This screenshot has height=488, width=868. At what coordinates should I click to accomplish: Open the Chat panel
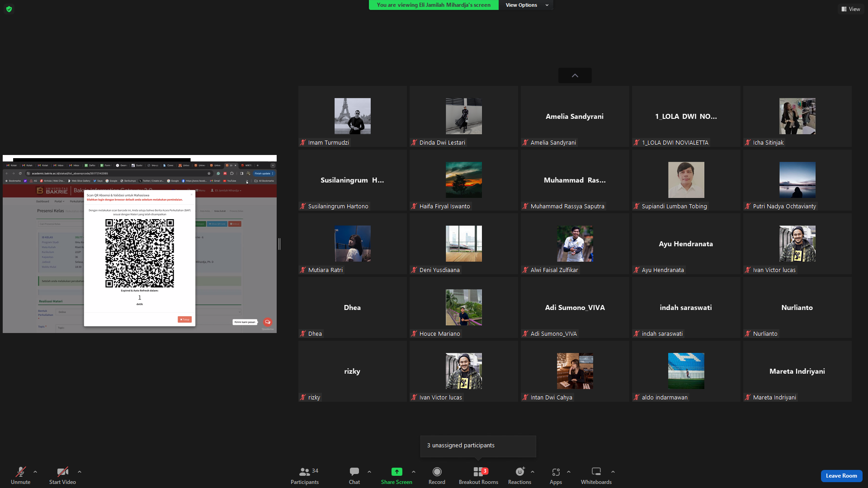point(354,475)
